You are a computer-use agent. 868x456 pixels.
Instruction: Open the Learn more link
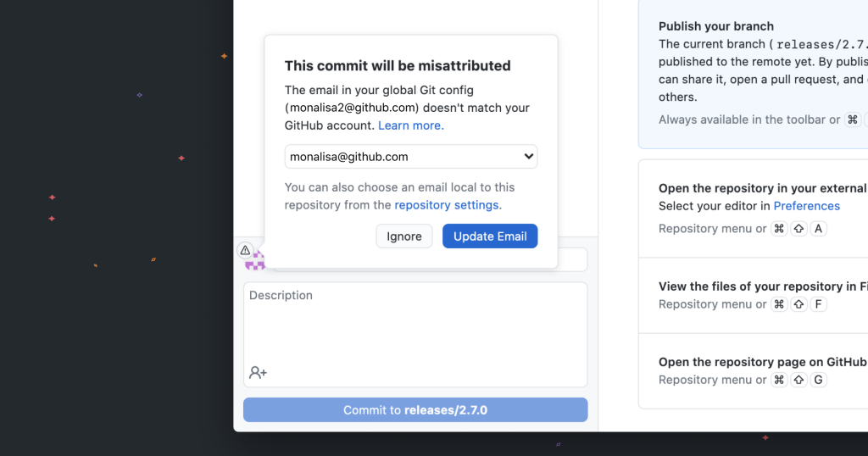tap(410, 125)
